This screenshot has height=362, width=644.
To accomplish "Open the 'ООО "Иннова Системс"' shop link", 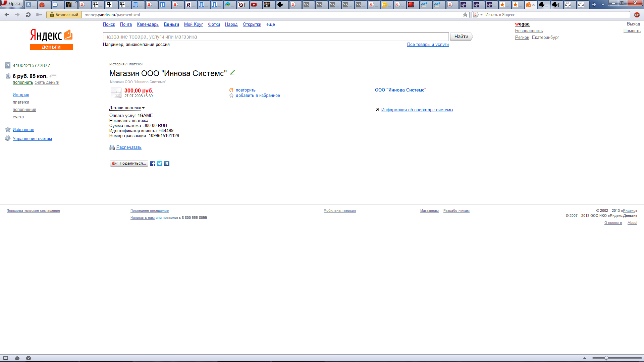I will click(400, 90).
